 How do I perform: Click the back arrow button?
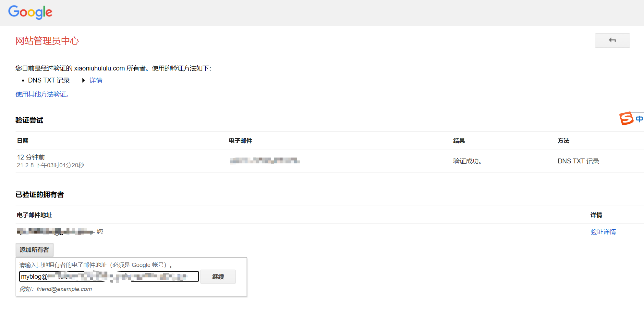[x=612, y=41]
